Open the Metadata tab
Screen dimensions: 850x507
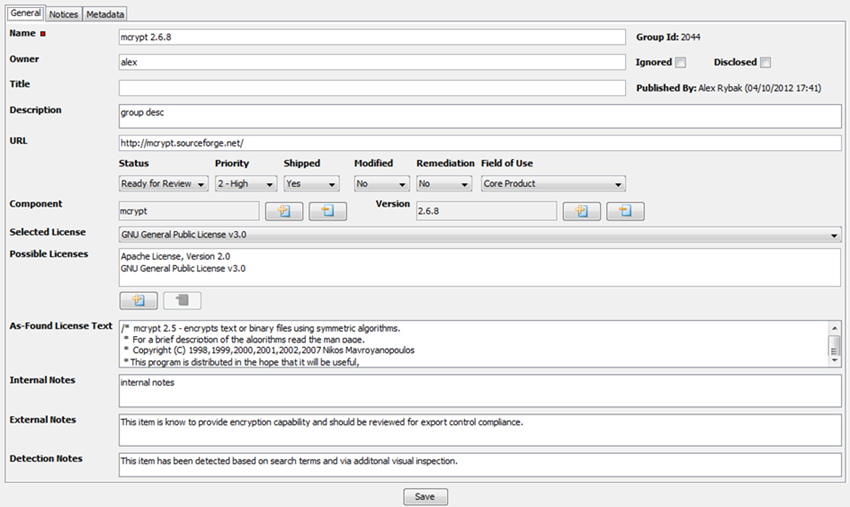point(105,15)
